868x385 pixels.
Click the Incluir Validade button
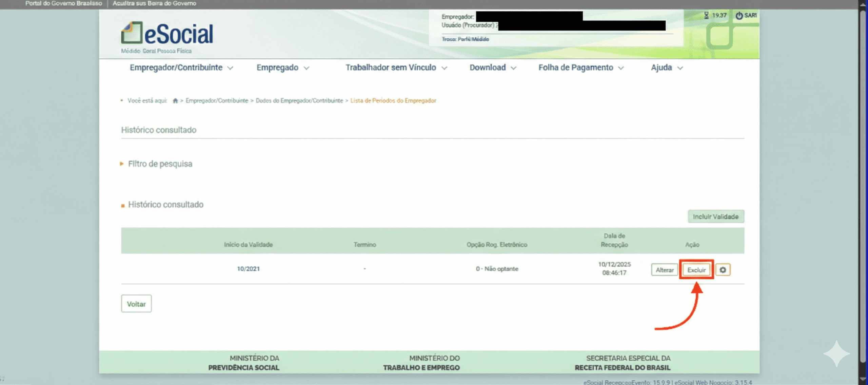click(715, 217)
